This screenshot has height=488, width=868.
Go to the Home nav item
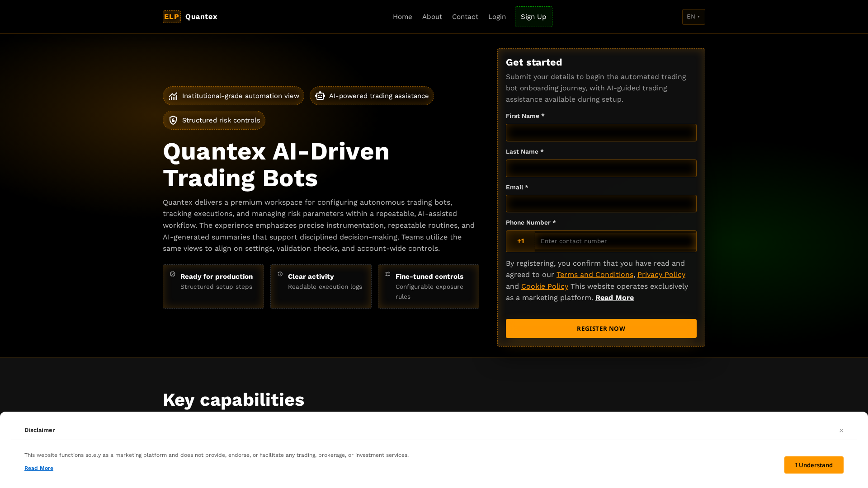[402, 17]
